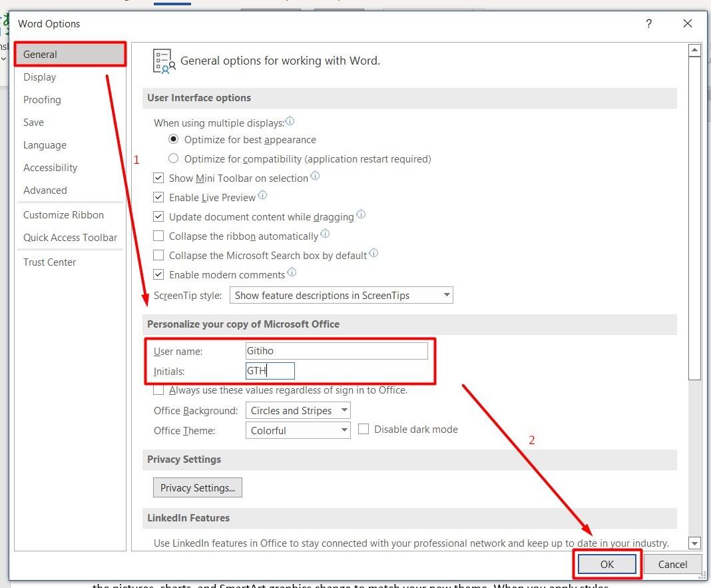Viewport: 711px width, 588px height.
Task: Close the Word Options dialog
Action: 688,23
